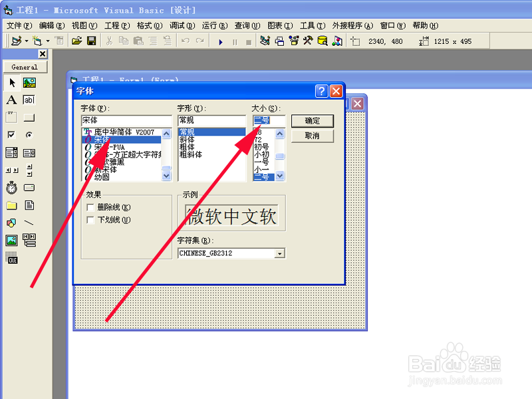This screenshot has width=532, height=399.
Task: Open the 工具 menu
Action: tap(312, 26)
